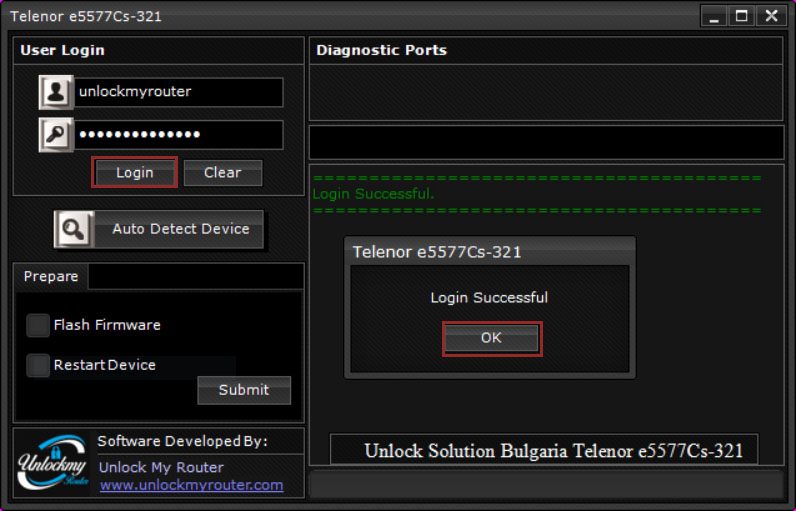Click the 'Software Developed By:' label
This screenshot has width=796, height=511.
coord(182,441)
